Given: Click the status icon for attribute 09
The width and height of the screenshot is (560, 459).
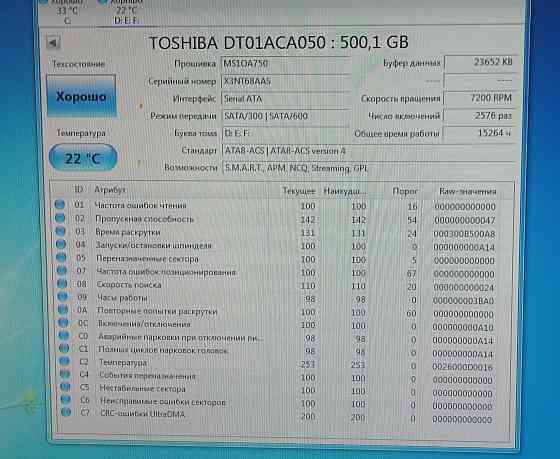Looking at the screenshot, I should [62, 296].
